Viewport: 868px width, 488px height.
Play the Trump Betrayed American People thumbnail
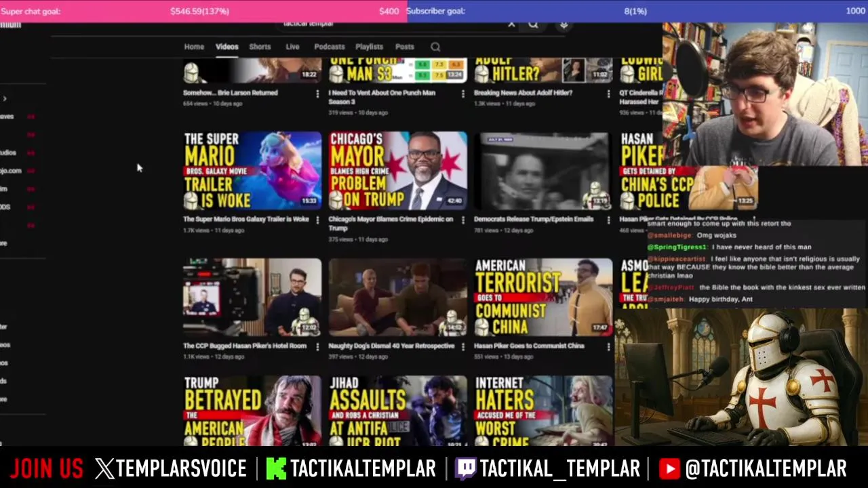coord(252,411)
